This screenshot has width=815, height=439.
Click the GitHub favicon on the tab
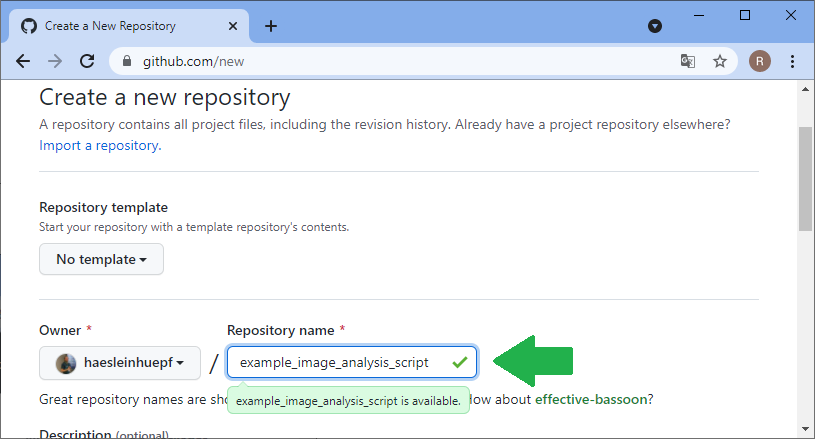29,26
